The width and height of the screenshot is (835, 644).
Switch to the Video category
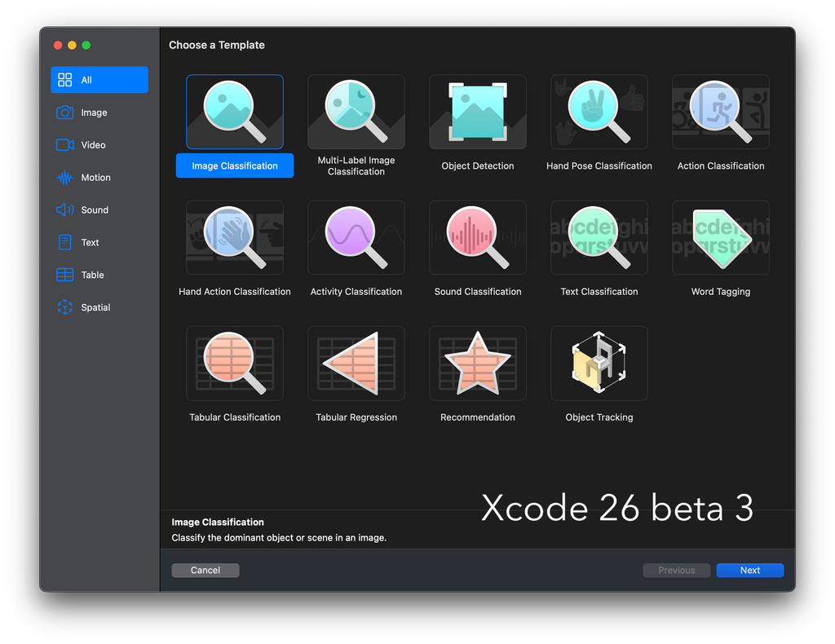[x=99, y=145]
